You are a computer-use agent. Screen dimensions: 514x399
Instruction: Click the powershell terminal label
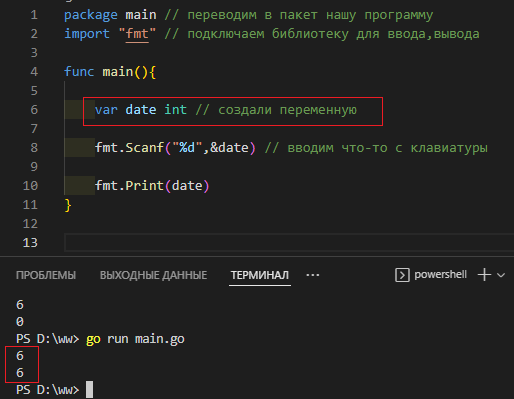440,275
